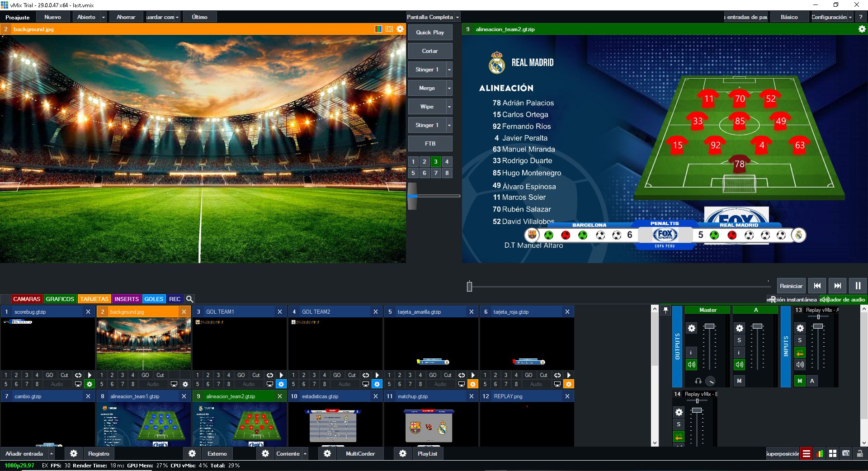The width and height of the screenshot is (868, 471).
Task: Toggle Master audio speaker mute
Action: [691, 364]
